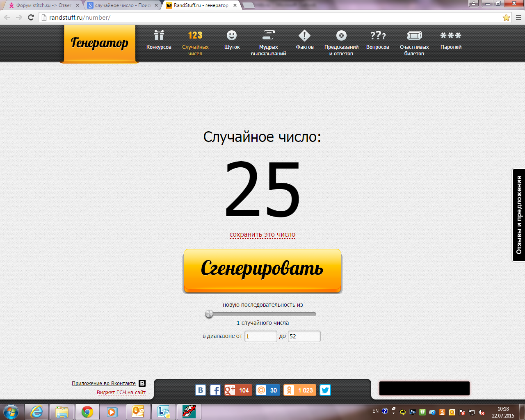Open the Предсказаний и ответов 8-ball generator
525x420 pixels.
point(341,42)
